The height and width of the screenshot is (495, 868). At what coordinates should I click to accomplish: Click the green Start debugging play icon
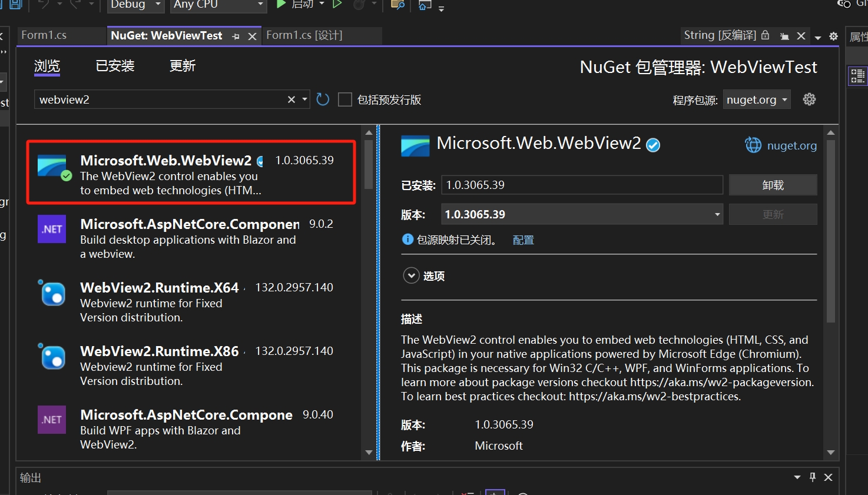point(281,4)
